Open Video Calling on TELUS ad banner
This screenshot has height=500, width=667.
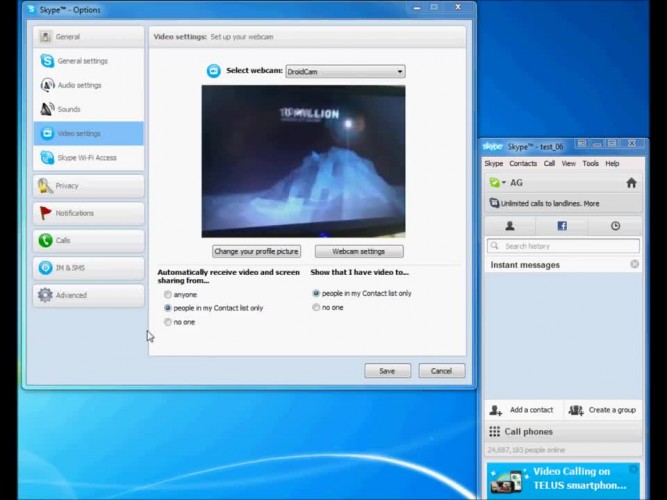pyautogui.click(x=563, y=481)
